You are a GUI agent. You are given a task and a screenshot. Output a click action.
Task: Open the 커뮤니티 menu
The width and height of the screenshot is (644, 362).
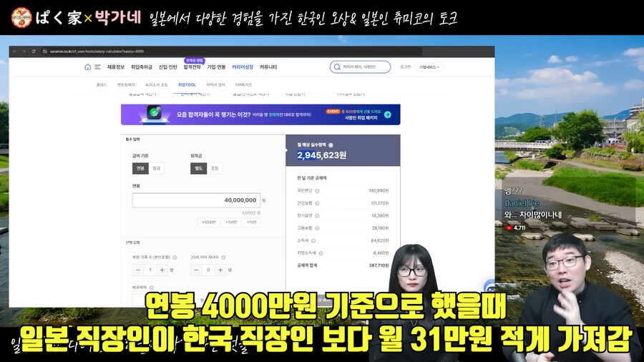coord(268,67)
